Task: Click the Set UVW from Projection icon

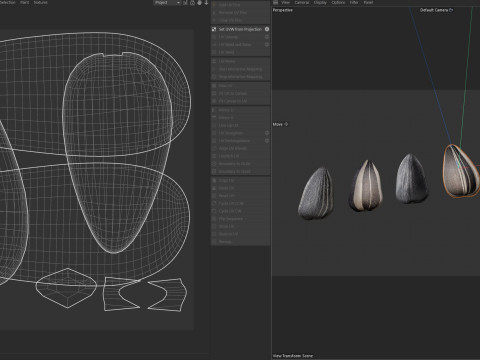Action: click(214, 29)
